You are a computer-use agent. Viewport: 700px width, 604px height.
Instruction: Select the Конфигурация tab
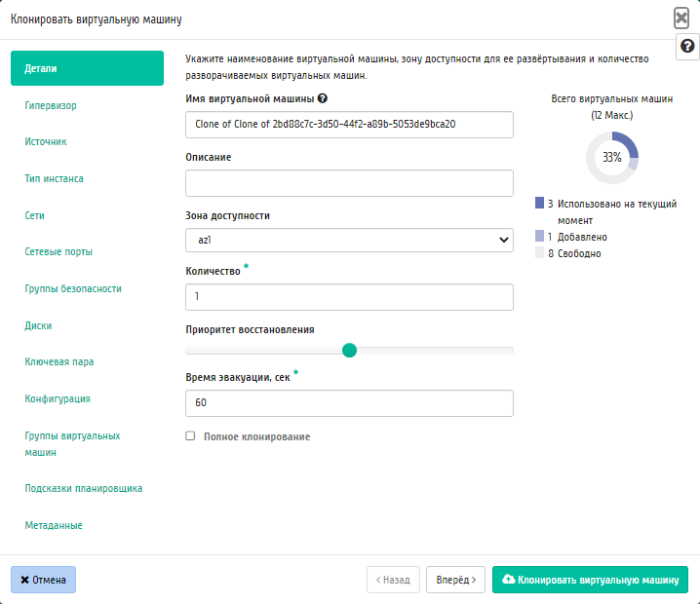point(58,398)
